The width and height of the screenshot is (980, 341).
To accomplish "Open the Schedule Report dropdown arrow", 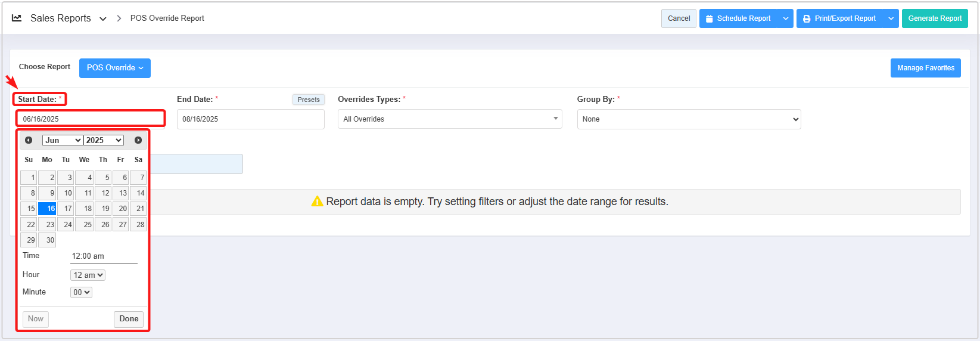I will tap(786, 18).
